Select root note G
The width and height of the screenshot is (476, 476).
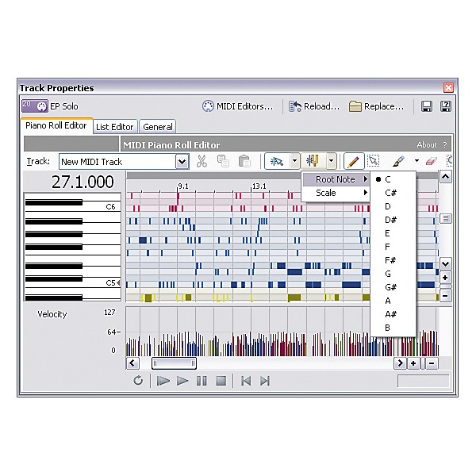click(x=393, y=274)
